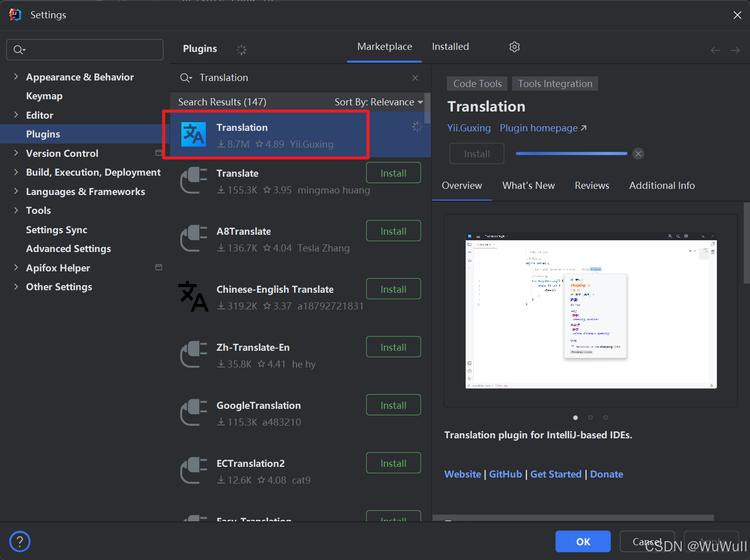Click the Translate plugin icon
The image size is (750, 560).
(194, 181)
